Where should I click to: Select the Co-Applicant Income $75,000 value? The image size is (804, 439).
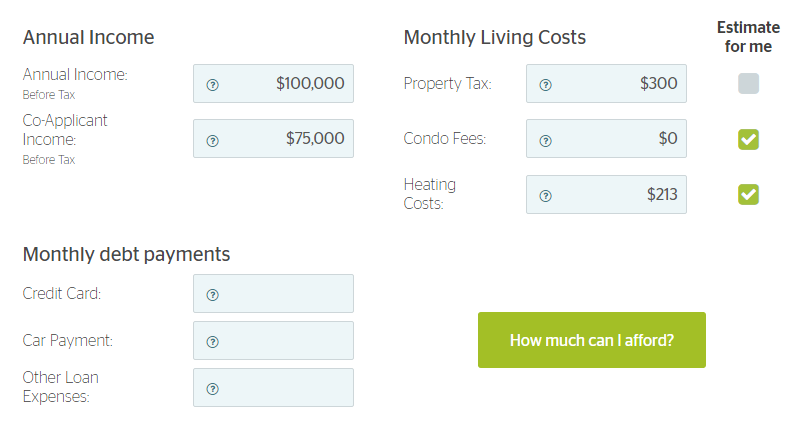(315, 138)
